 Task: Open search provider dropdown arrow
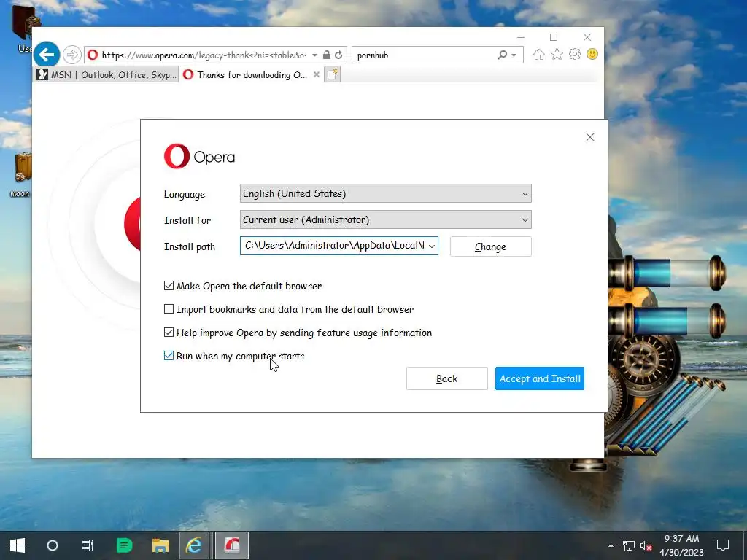514,55
